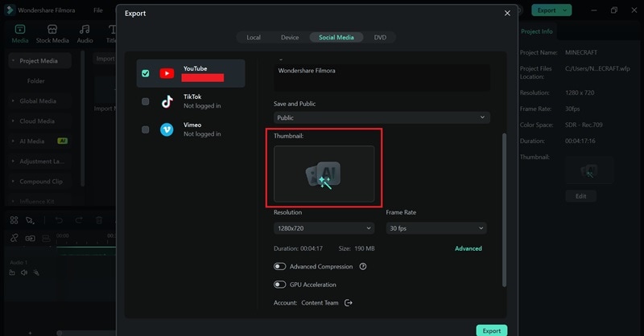
Task: Click the undo arrow icon
Action: click(x=59, y=220)
